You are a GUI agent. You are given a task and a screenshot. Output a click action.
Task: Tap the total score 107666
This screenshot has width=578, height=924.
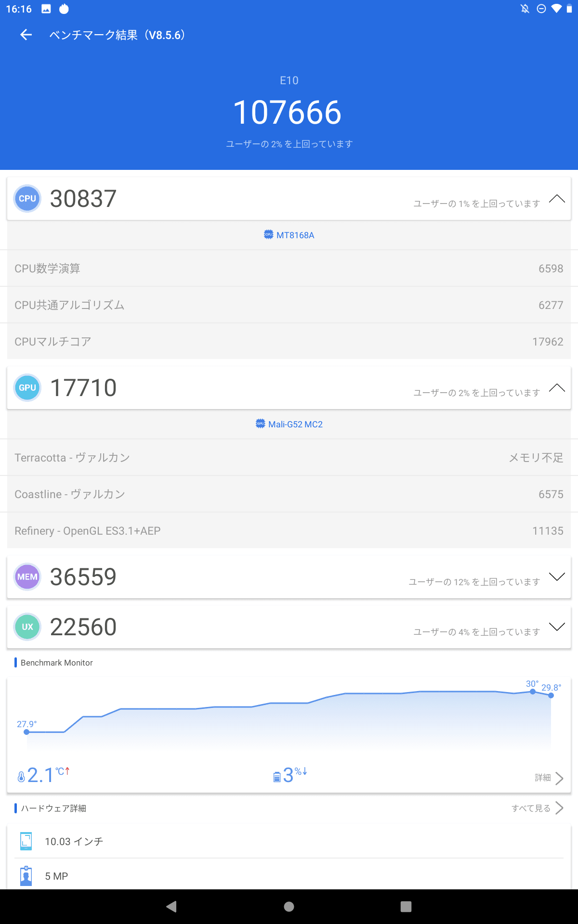[x=288, y=113]
